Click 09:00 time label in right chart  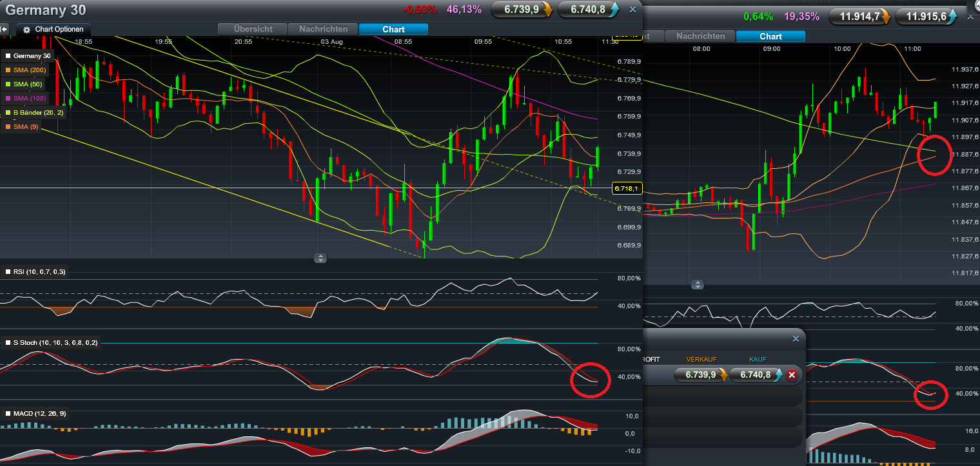[x=772, y=48]
